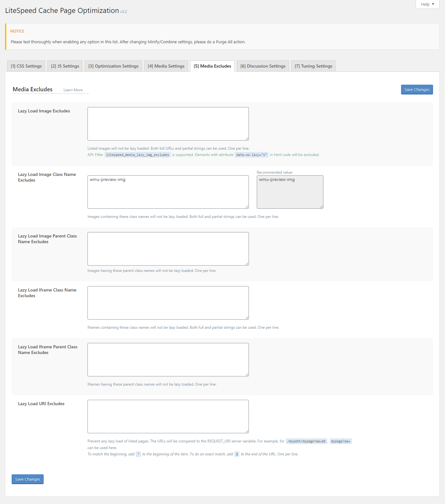This screenshot has height=504, width=445.
Task: Focus the Lazy Load Image Excludes textarea
Action: [168, 124]
